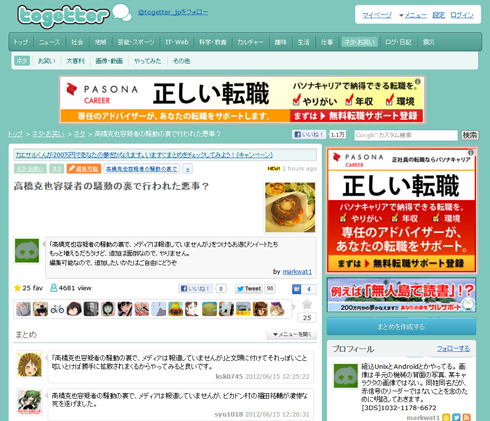Image resolution: width=490 pixels, height=421 pixels.
Task: Select トップ in main navigation
Action: 21,42
